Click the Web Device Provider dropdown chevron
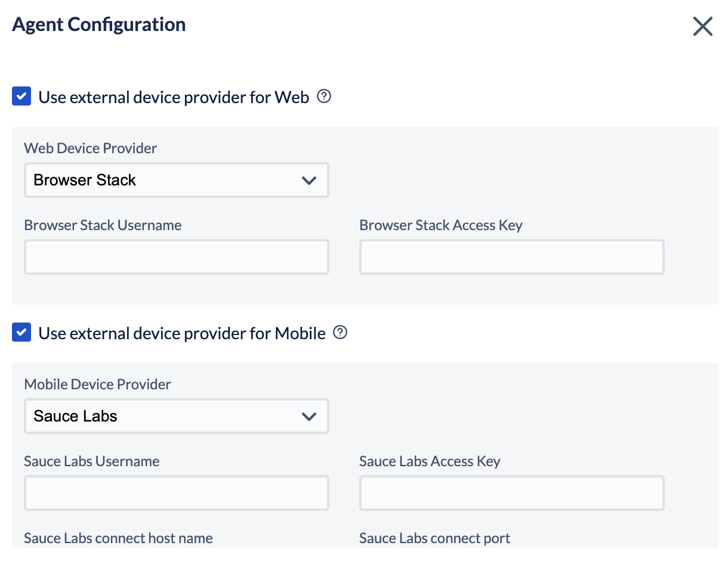The image size is (728, 564). coord(310,180)
